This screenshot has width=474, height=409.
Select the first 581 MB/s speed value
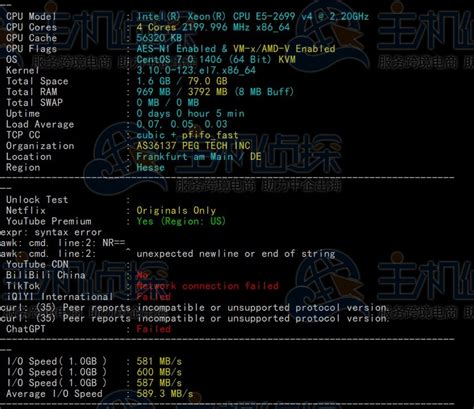coord(159,361)
